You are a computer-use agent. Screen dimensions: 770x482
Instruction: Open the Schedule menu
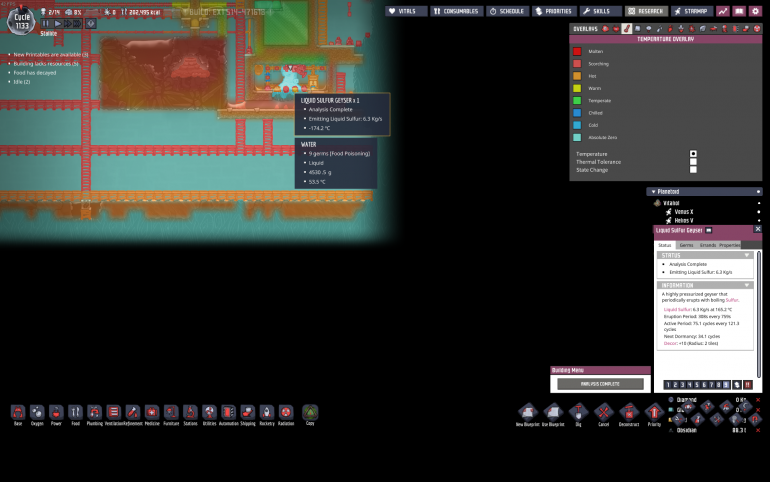(x=507, y=11)
